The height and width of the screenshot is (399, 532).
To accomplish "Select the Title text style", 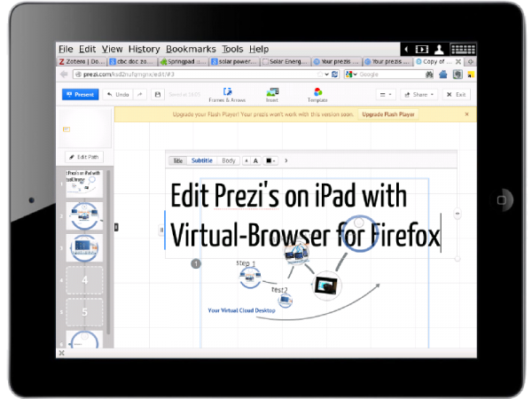I will 177,160.
